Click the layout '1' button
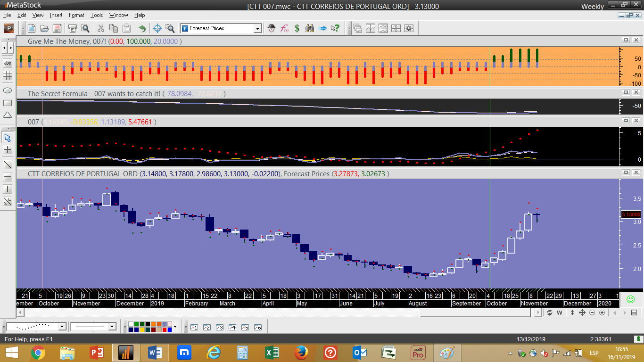Screen dimensions: 644x362 tap(194, 327)
